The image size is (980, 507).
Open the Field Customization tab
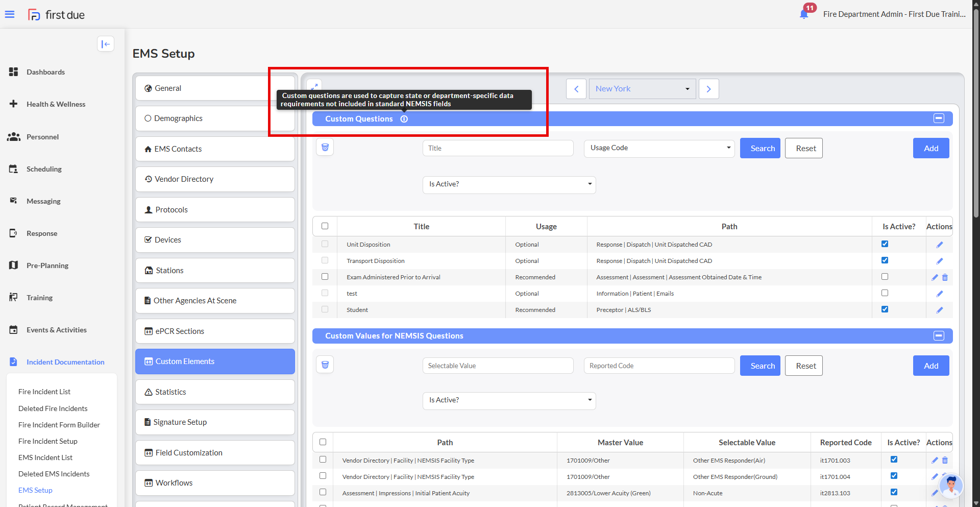(215, 453)
